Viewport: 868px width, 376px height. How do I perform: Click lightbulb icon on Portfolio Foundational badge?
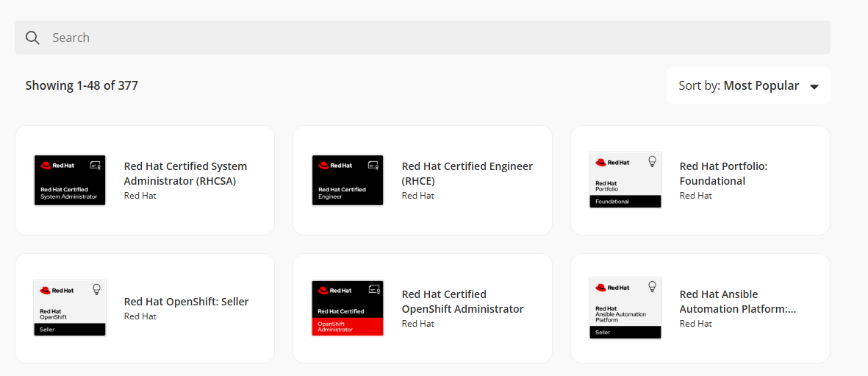click(652, 161)
